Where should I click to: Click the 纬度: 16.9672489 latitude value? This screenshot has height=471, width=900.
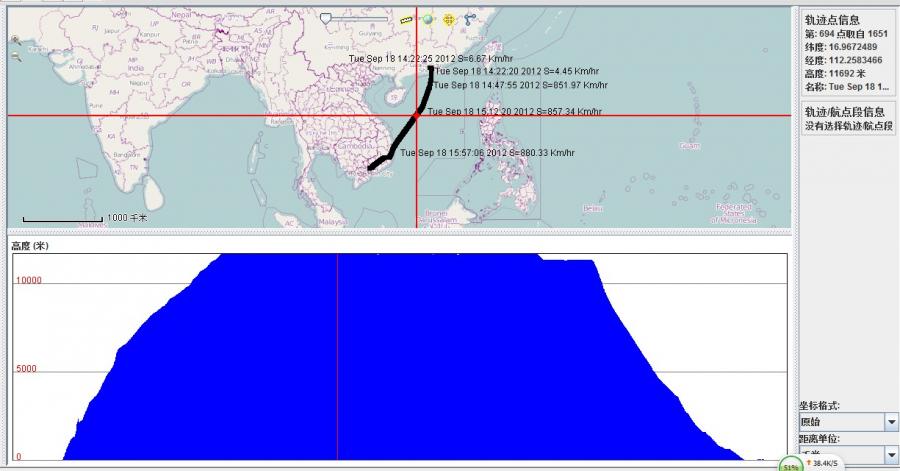[840, 47]
